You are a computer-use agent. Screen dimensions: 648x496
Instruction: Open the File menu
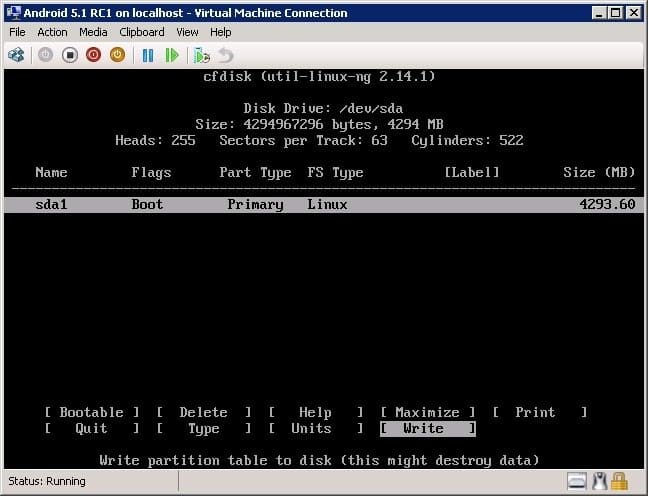17,32
